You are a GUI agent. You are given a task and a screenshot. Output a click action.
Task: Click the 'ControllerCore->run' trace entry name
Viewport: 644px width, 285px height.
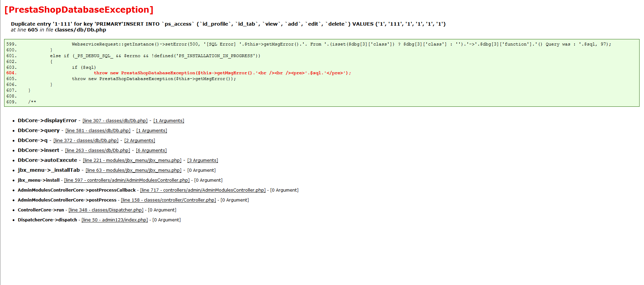click(x=41, y=210)
